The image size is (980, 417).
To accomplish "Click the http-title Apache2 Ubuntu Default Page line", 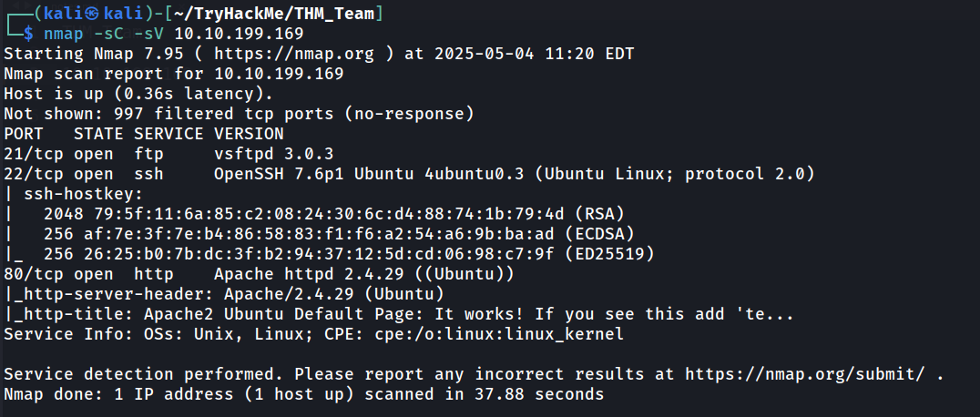I will point(399,314).
